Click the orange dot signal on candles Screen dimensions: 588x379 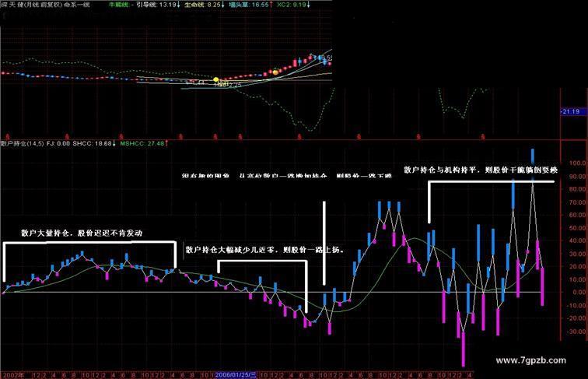[275, 72]
